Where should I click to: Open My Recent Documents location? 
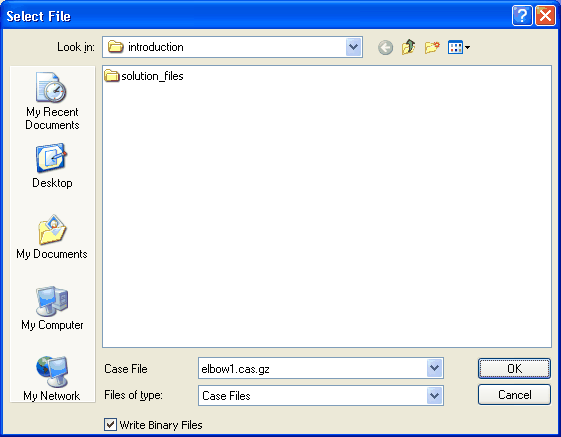pos(52,101)
